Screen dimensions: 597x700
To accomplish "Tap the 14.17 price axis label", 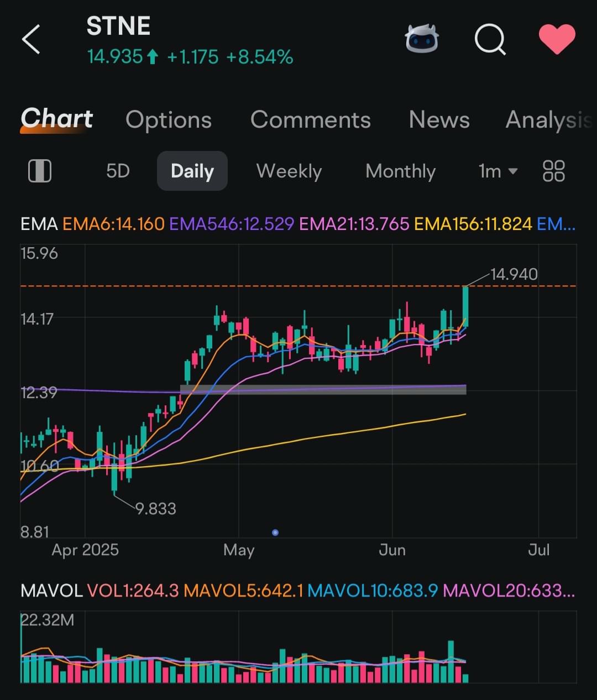I will point(37,318).
